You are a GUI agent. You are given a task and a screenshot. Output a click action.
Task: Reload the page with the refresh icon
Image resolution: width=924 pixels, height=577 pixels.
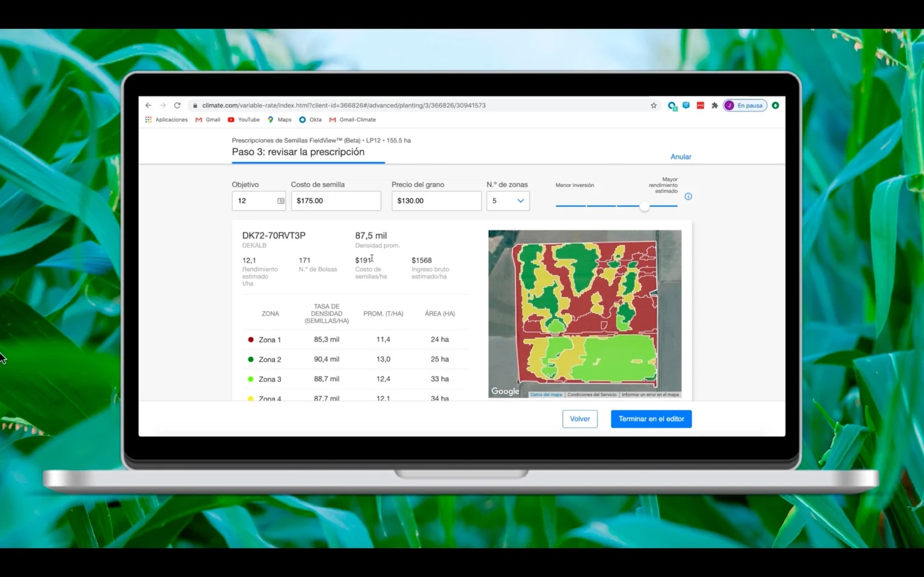coord(177,105)
